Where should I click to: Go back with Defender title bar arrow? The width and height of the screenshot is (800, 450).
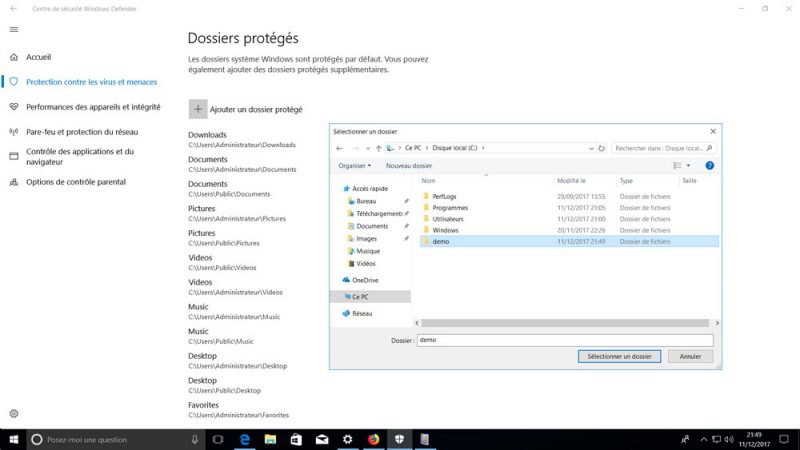(14, 9)
